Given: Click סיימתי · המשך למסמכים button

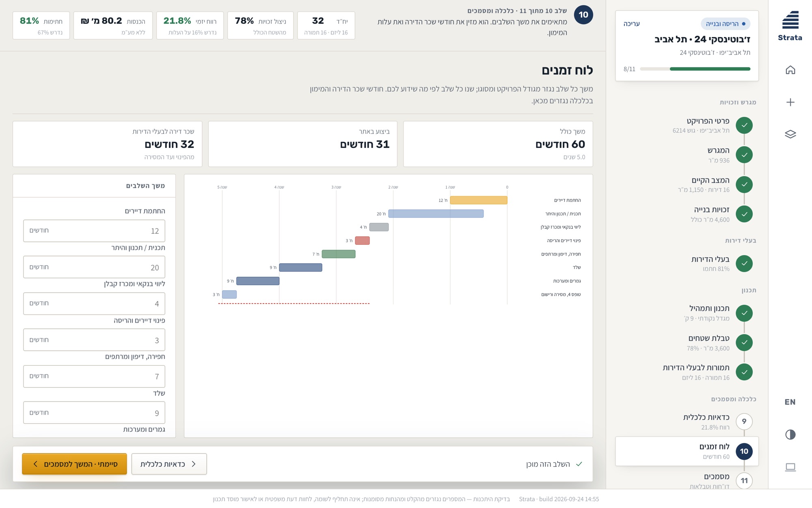Looking at the screenshot, I should point(74,464).
